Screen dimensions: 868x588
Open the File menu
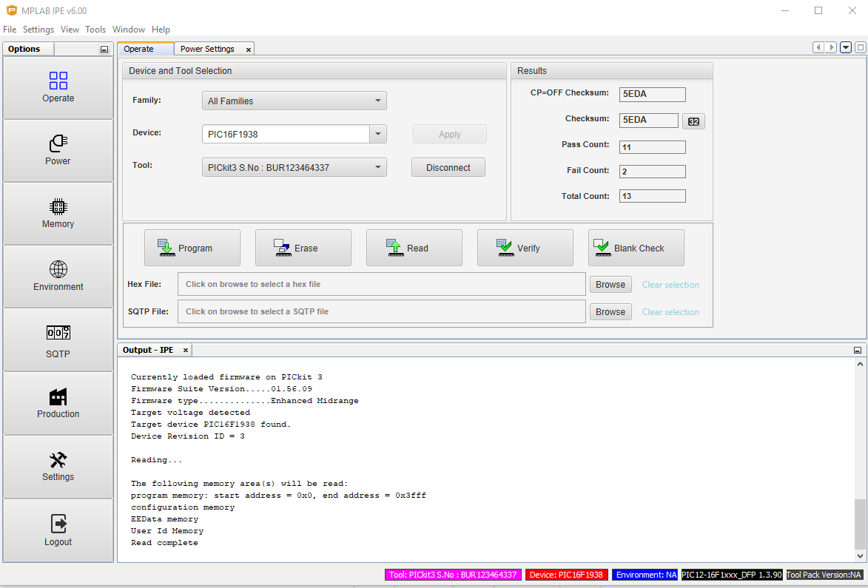10,30
